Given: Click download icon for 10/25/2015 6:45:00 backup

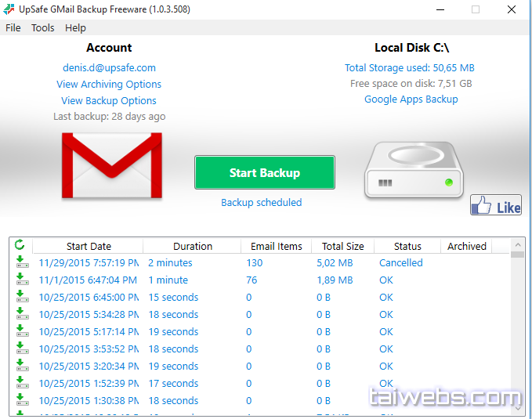Looking at the screenshot, I should point(22,297).
